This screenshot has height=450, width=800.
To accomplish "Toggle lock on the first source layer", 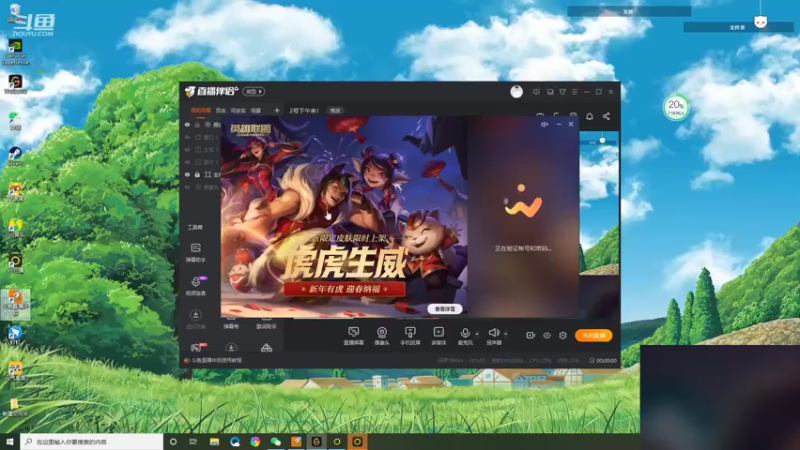I will pos(197,124).
